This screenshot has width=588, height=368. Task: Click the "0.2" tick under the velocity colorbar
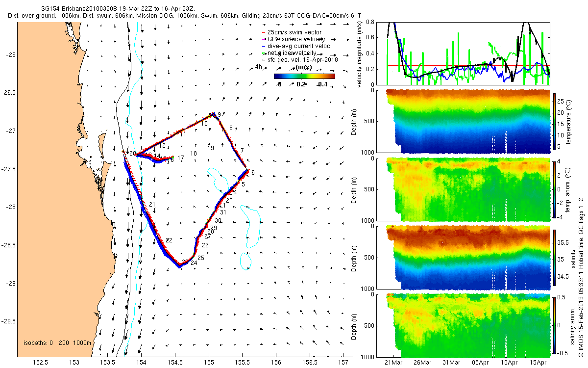pyautogui.click(x=301, y=84)
